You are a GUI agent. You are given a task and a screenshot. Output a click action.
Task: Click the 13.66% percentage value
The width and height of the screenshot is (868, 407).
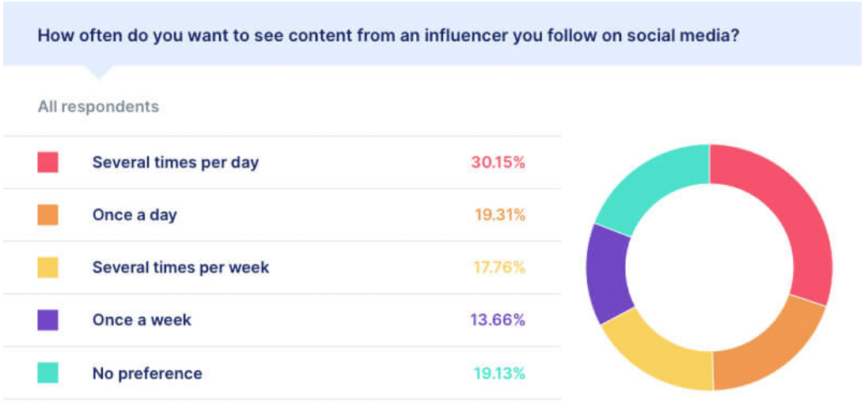pyautogui.click(x=498, y=320)
